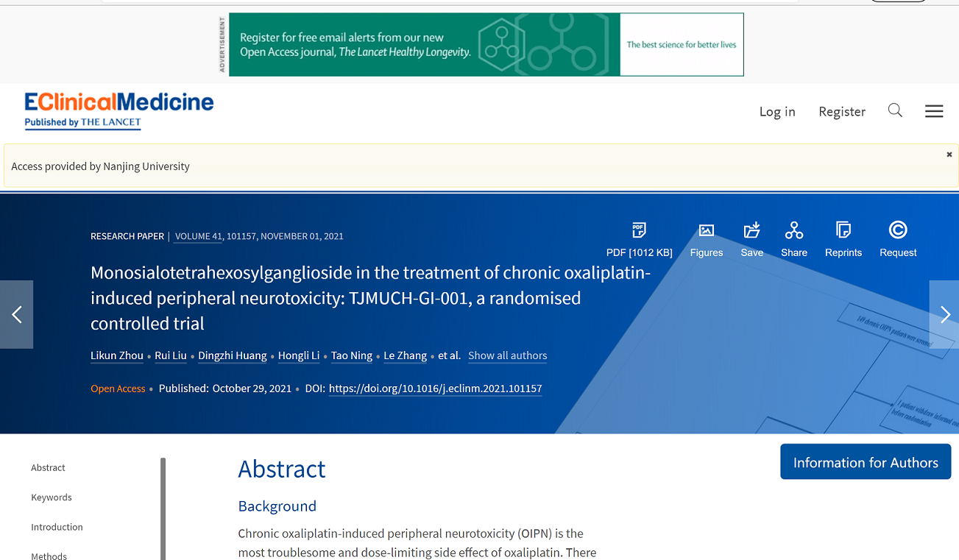The width and height of the screenshot is (959, 560).
Task: Click the RESEARCH PAPER label
Action: (127, 236)
